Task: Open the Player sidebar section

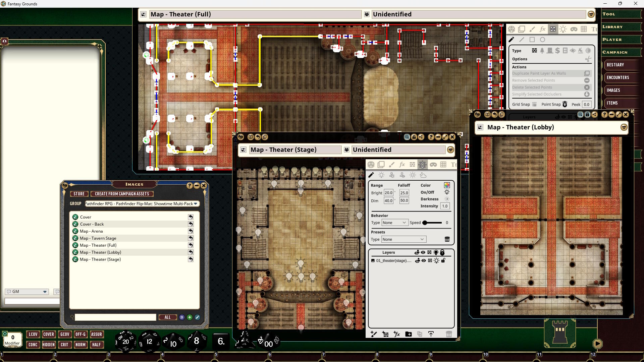Action: pyautogui.click(x=622, y=40)
